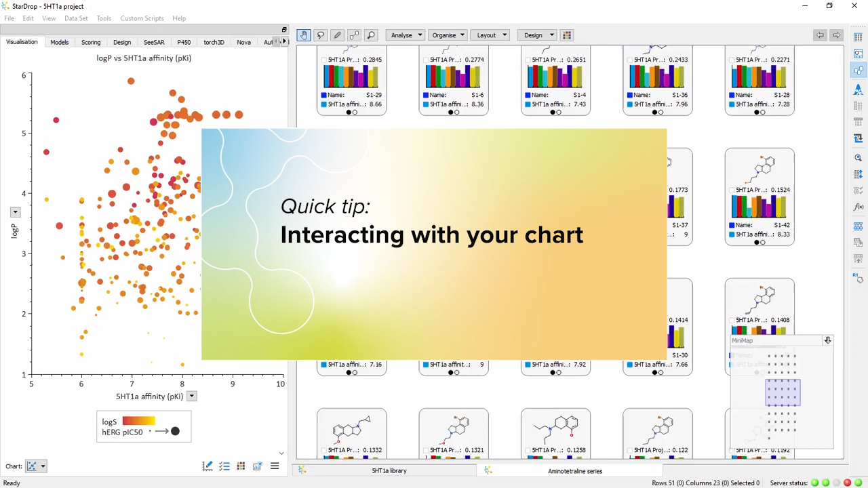Switch to card view in right sidebar

click(859, 70)
